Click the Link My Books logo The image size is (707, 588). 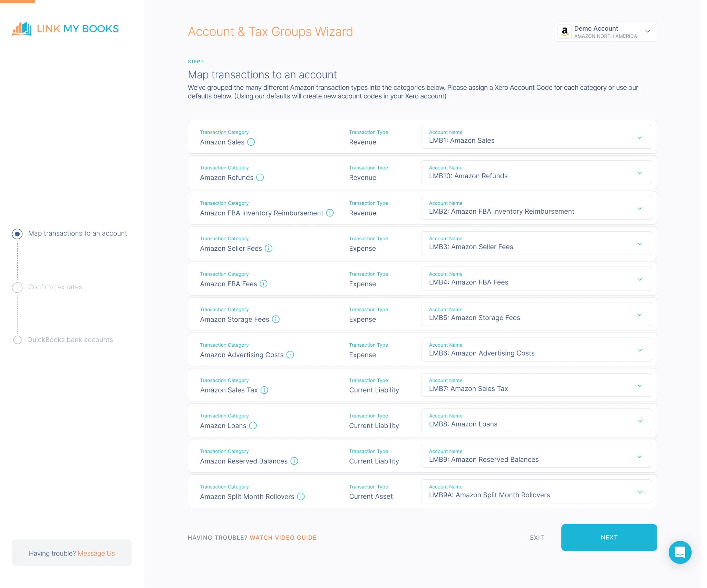(65, 29)
